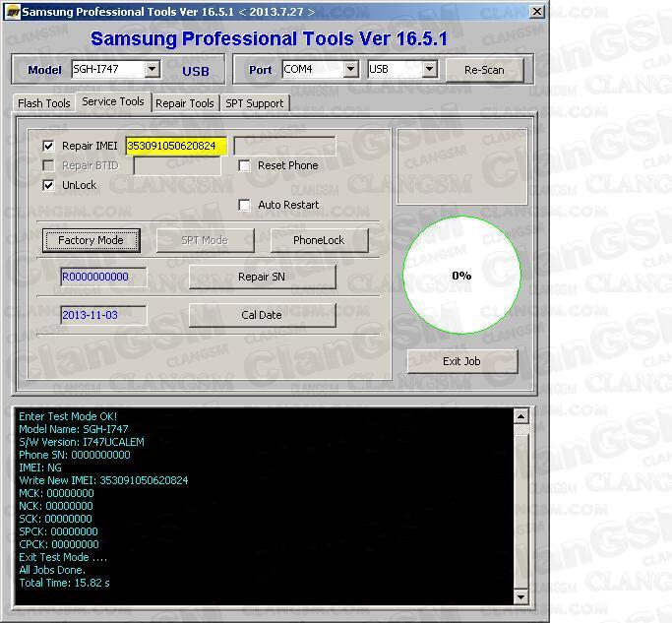
Task: Click the "IMEI: NG" log line
Action: [x=40, y=467]
